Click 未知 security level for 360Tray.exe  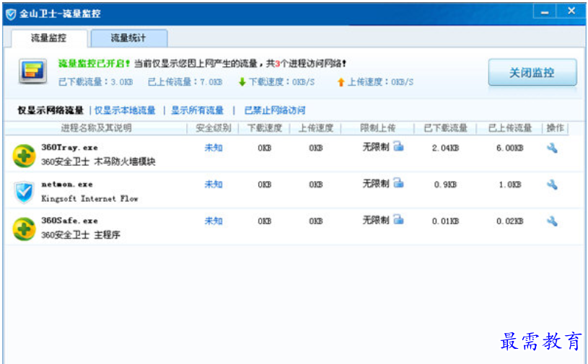(x=214, y=148)
